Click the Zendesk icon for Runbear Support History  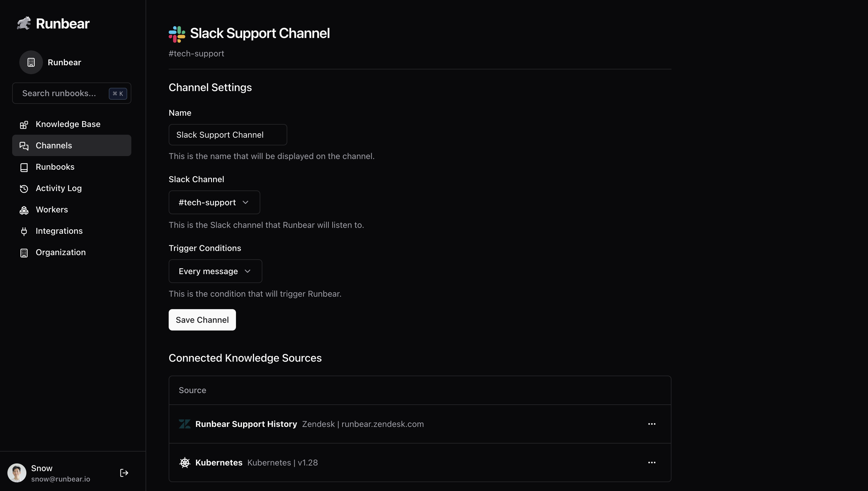(185, 424)
